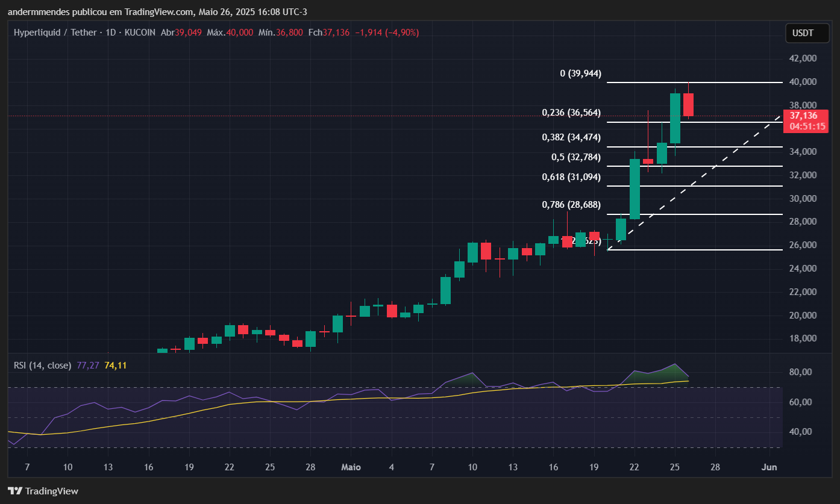Click the 80,00 RSI axis label

pyautogui.click(x=800, y=372)
